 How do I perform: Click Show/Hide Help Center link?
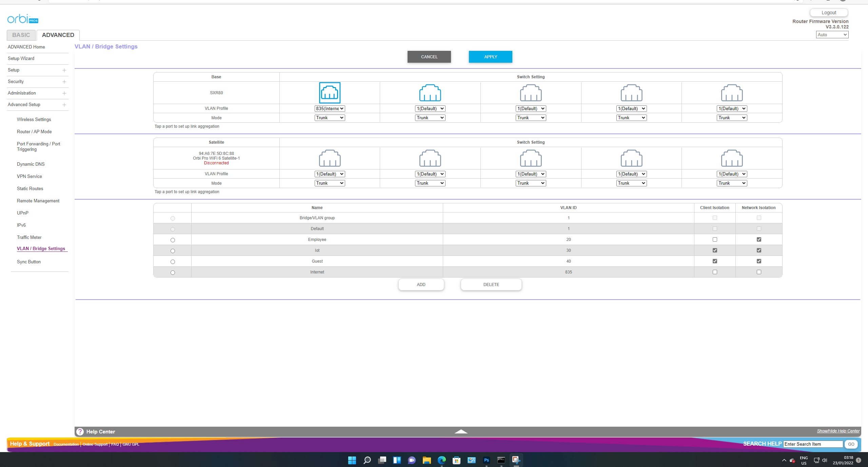click(838, 431)
